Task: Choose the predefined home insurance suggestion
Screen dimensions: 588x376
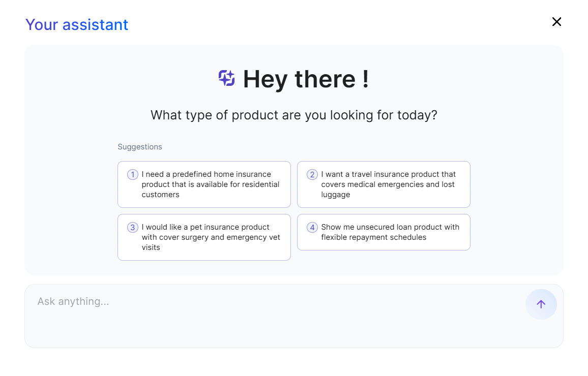Action: 204,184
